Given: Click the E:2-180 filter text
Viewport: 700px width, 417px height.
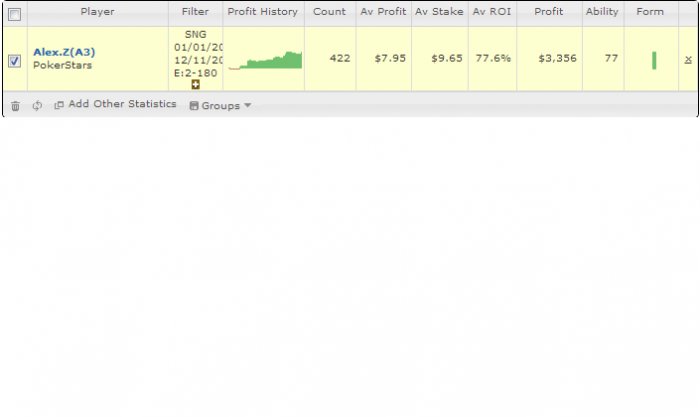Looking at the screenshot, I should [x=196, y=73].
